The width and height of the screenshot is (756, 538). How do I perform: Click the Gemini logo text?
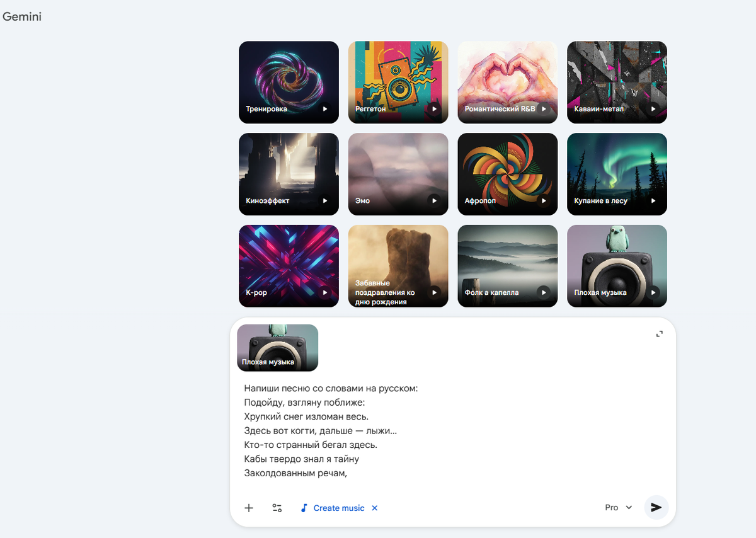pyautogui.click(x=22, y=16)
